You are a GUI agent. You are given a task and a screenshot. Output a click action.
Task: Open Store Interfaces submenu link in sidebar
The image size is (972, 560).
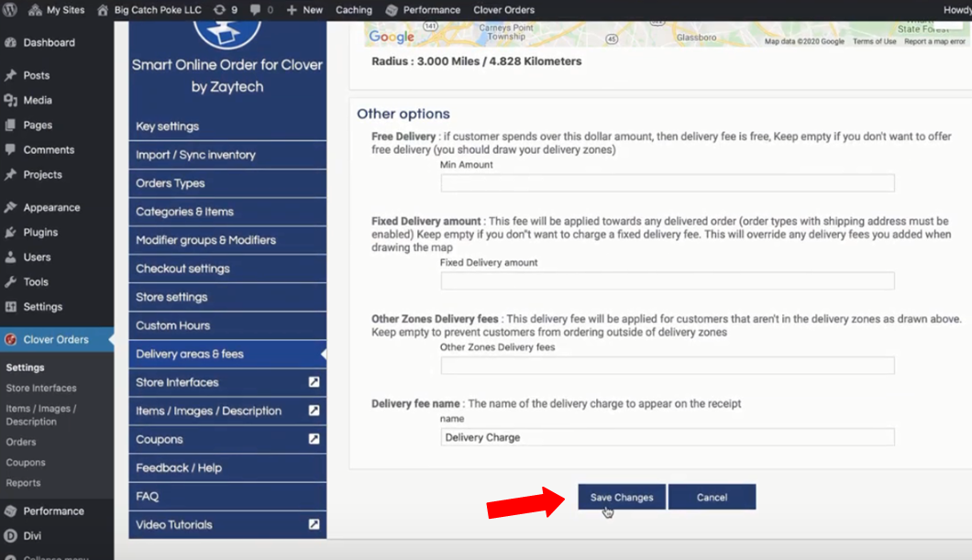pyautogui.click(x=41, y=389)
